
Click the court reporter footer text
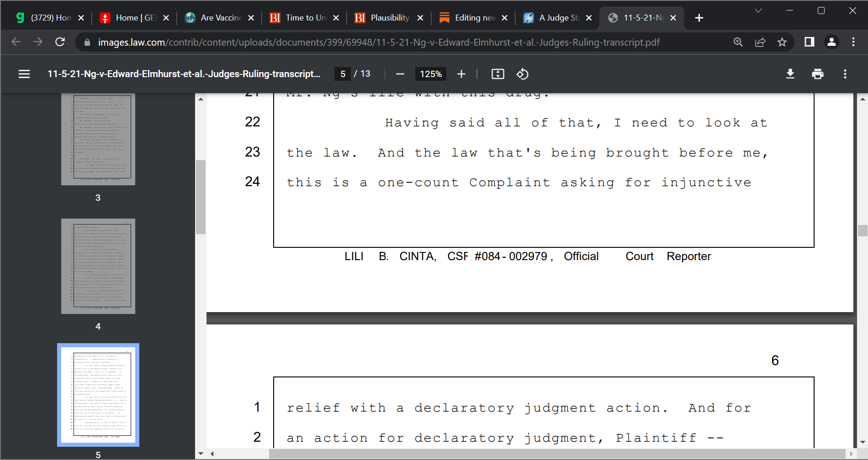[x=528, y=256]
